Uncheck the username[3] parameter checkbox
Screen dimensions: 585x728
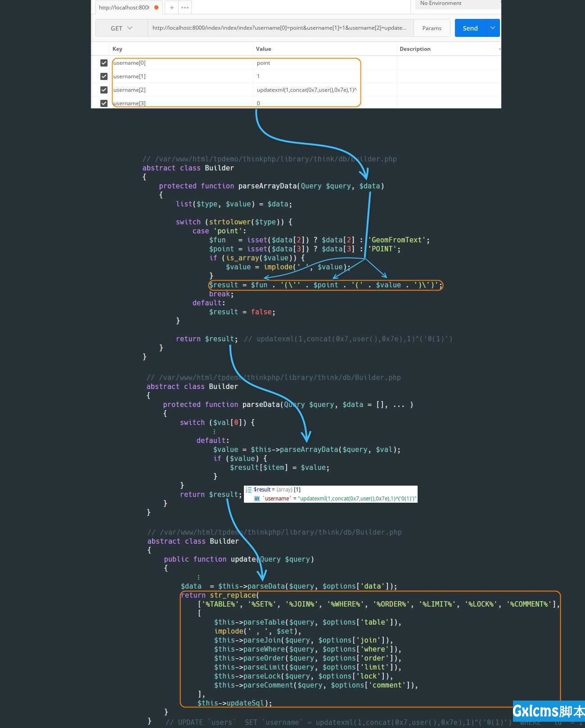[x=104, y=103]
